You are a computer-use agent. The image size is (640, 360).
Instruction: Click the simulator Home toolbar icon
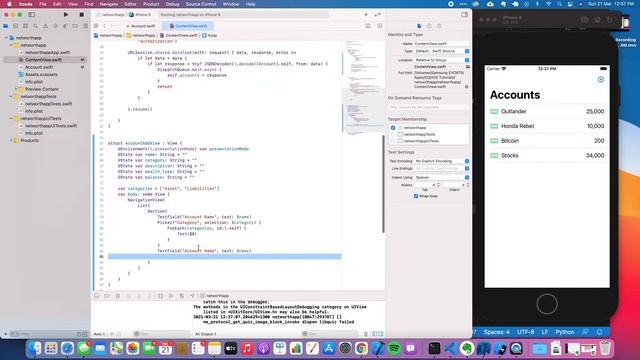pos(597,19)
